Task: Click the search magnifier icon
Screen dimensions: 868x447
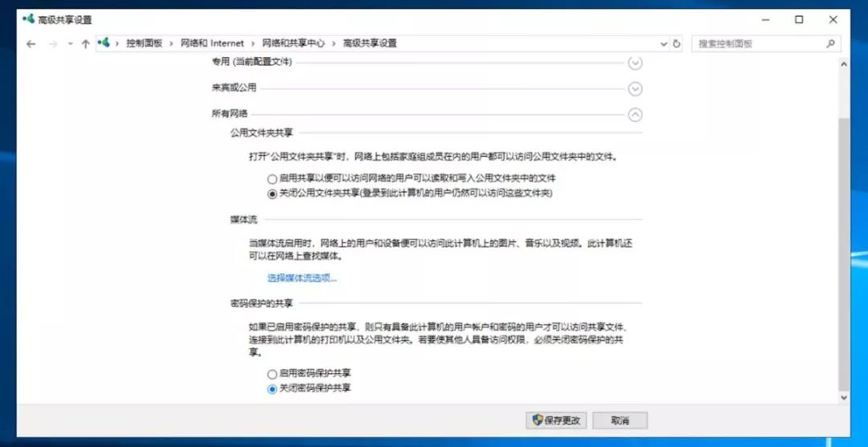Action: click(830, 43)
